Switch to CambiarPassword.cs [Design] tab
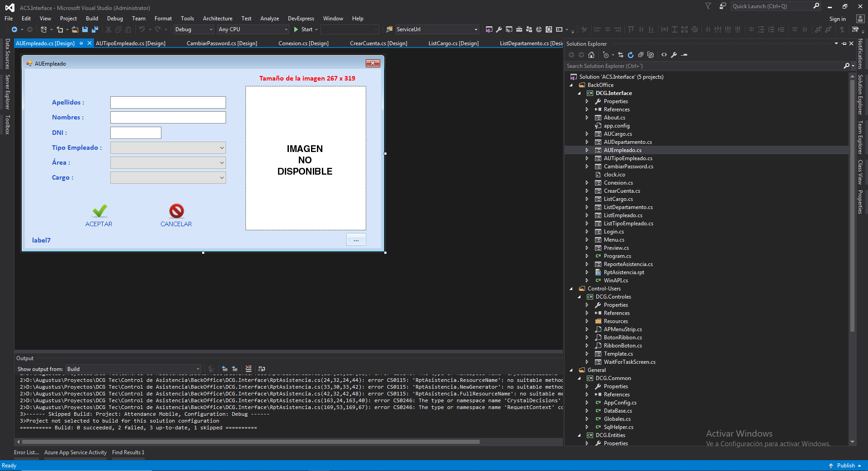Viewport: 868px width, 471px height. click(x=222, y=43)
